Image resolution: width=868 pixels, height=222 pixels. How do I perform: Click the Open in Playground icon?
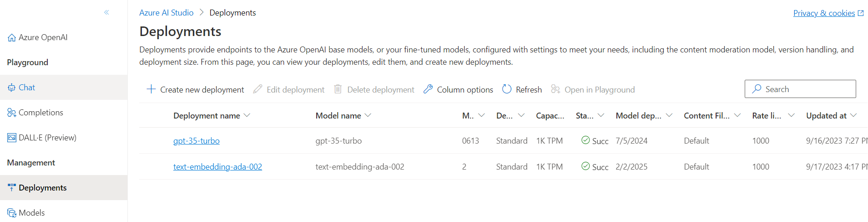(x=555, y=89)
